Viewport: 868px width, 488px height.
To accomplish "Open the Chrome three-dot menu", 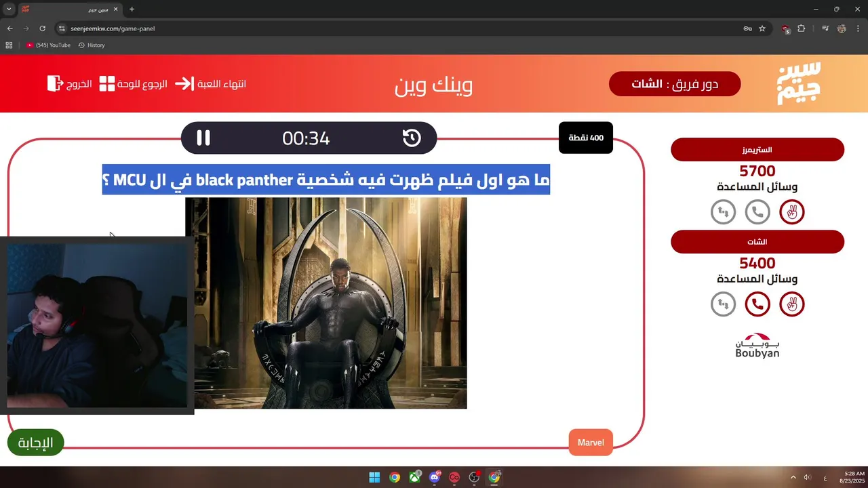I will pos(857,28).
